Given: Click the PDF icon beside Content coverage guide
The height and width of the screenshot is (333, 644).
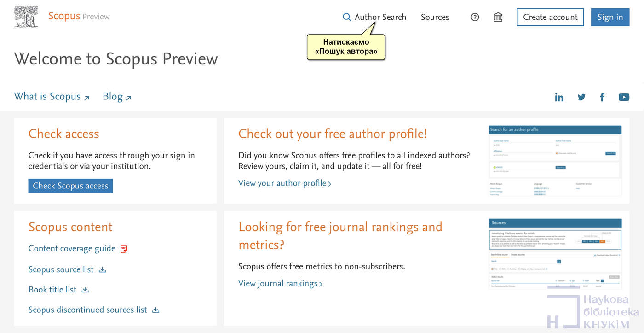Looking at the screenshot, I should (x=124, y=249).
